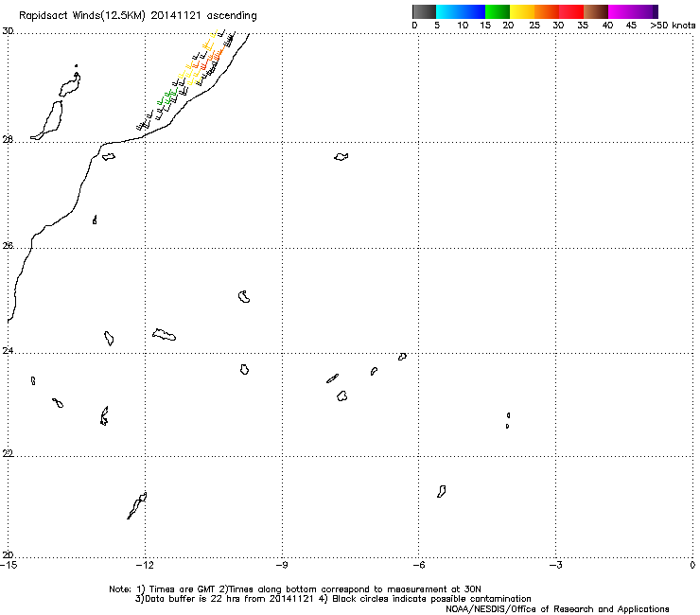Click the longitude axis label "-3"

[x=555, y=565]
